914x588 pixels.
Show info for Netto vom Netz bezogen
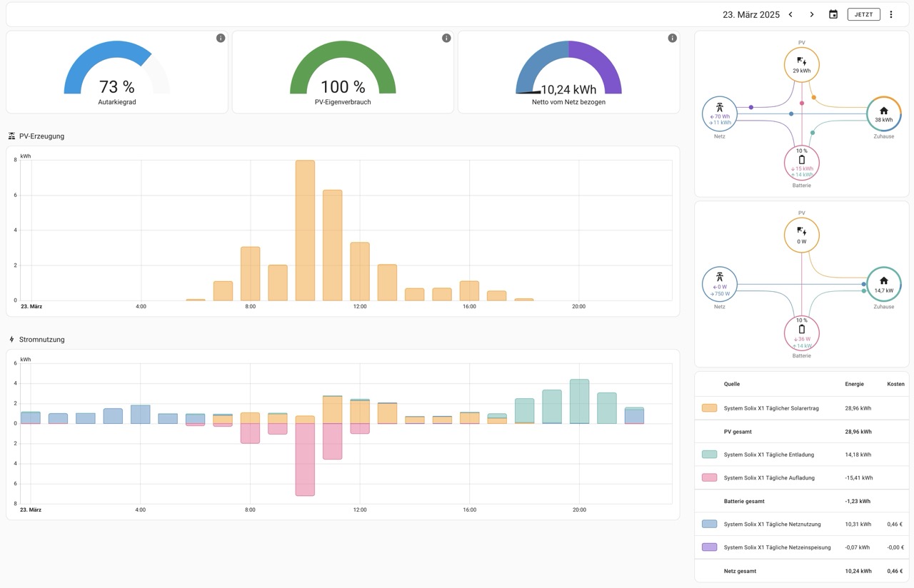(x=672, y=38)
